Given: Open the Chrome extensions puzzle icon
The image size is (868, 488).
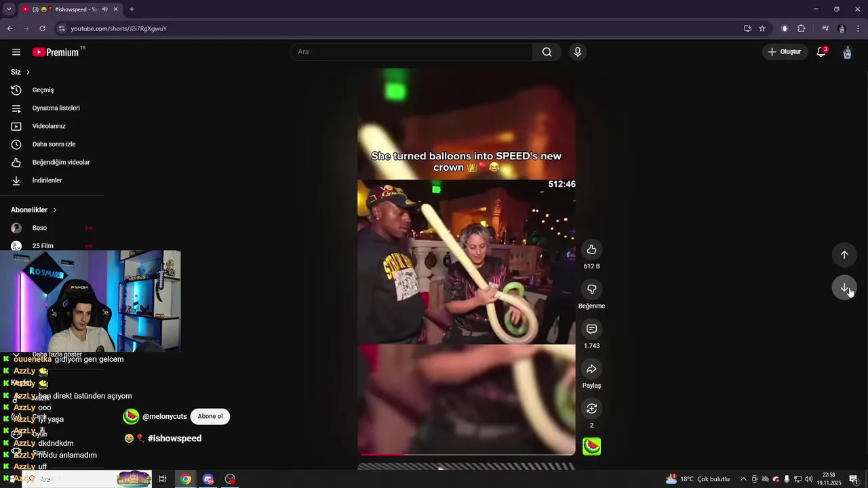Looking at the screenshot, I should tap(801, 28).
